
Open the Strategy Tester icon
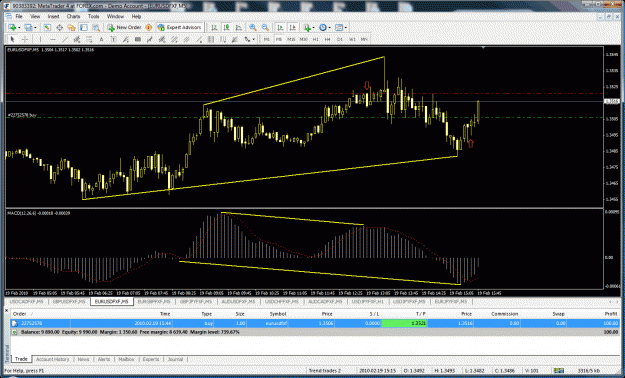pyautogui.click(x=96, y=28)
